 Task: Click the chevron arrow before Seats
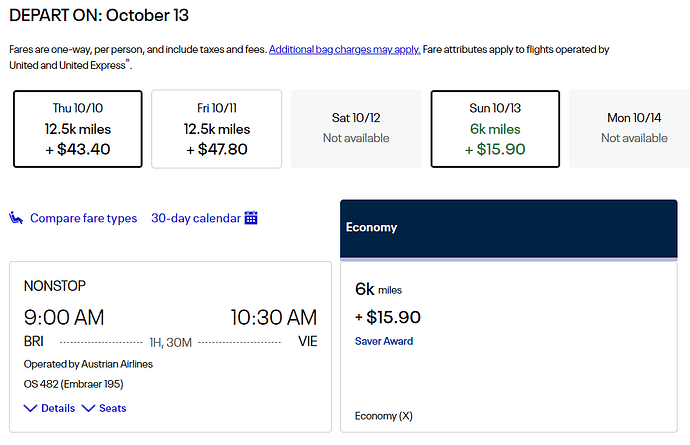(x=88, y=408)
